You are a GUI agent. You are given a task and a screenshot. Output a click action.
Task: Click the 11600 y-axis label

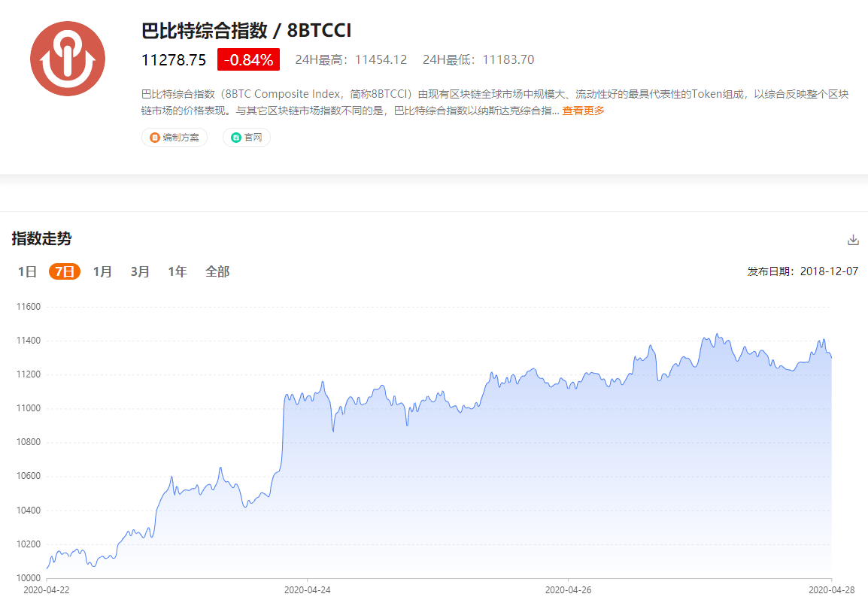tap(29, 307)
